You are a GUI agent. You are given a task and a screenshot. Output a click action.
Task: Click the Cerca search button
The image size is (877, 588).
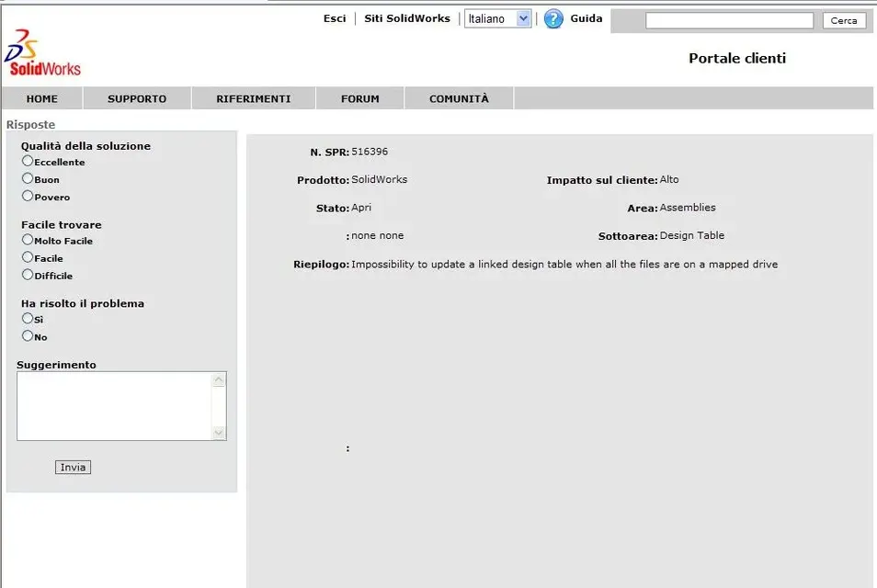click(x=844, y=21)
